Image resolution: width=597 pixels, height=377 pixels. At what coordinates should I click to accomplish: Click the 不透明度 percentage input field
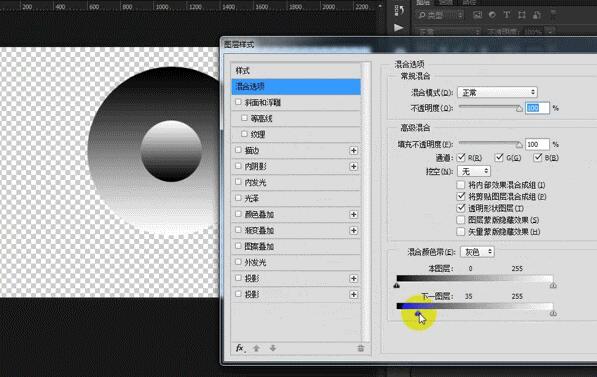tap(537, 108)
